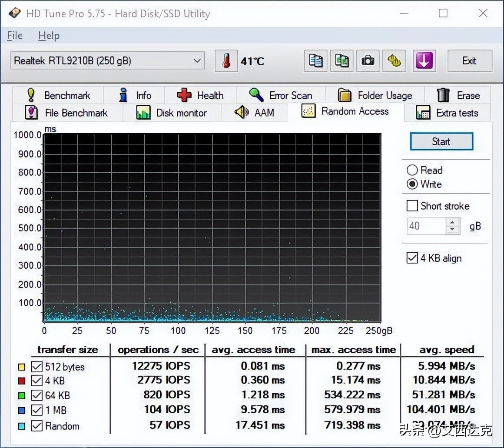The height and width of the screenshot is (448, 504).
Task: Click the copy text to clipboard icon
Action: click(315, 61)
